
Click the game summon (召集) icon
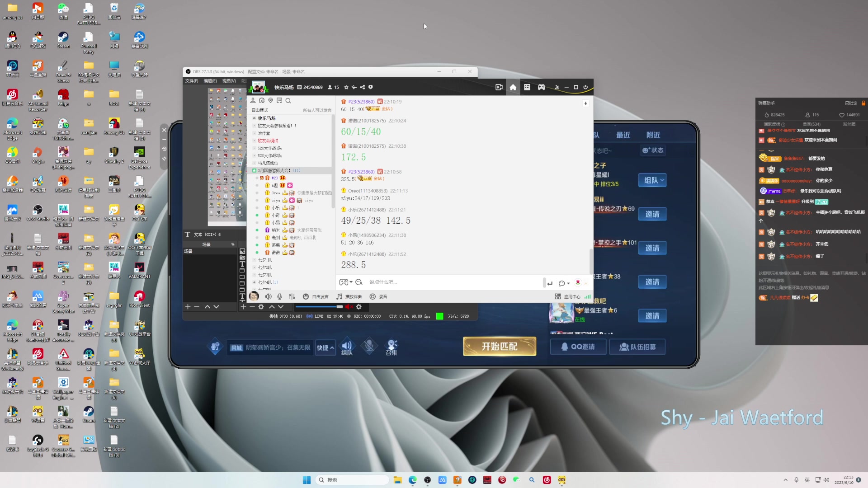coord(392,347)
